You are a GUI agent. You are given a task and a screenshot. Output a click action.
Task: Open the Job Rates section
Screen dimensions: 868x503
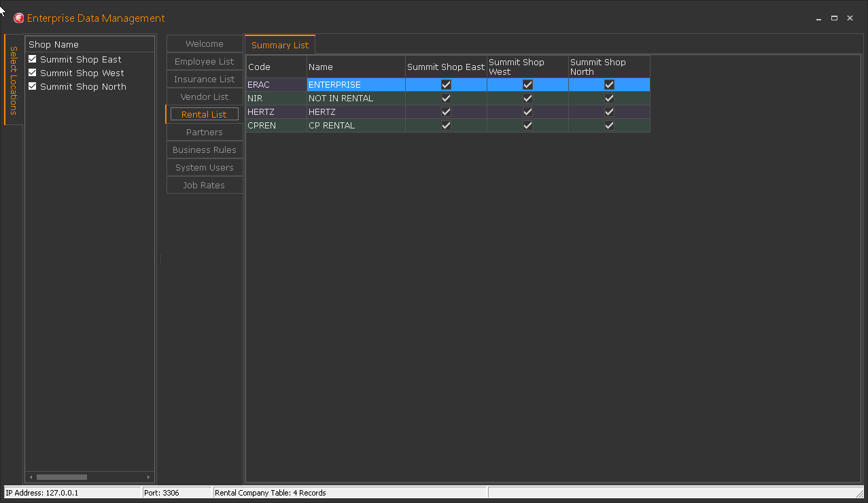coord(204,186)
